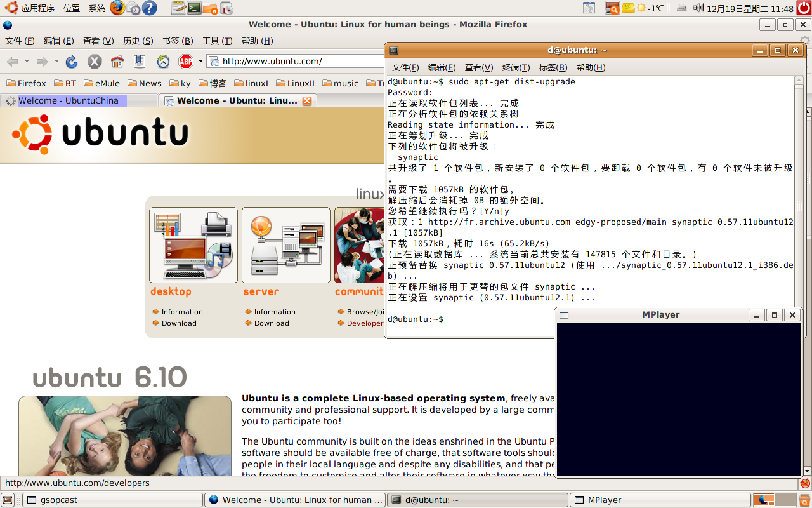The image size is (812, 508).
Task: Click the red power quit button
Action: (x=804, y=8)
